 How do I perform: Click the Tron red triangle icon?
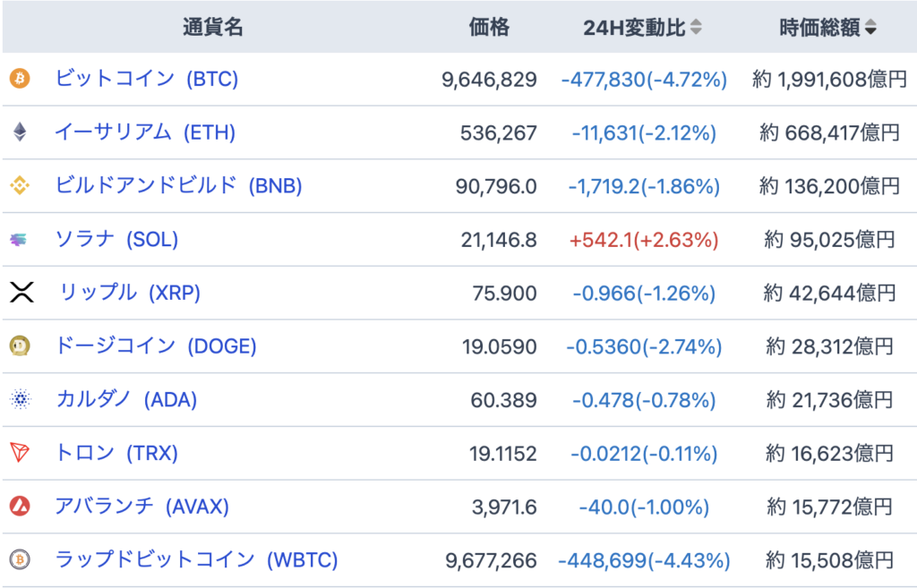click(20, 454)
